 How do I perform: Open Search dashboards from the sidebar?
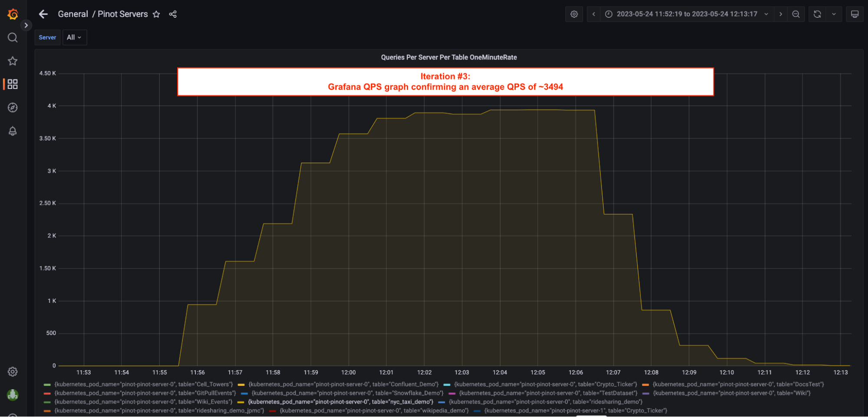coord(13,37)
